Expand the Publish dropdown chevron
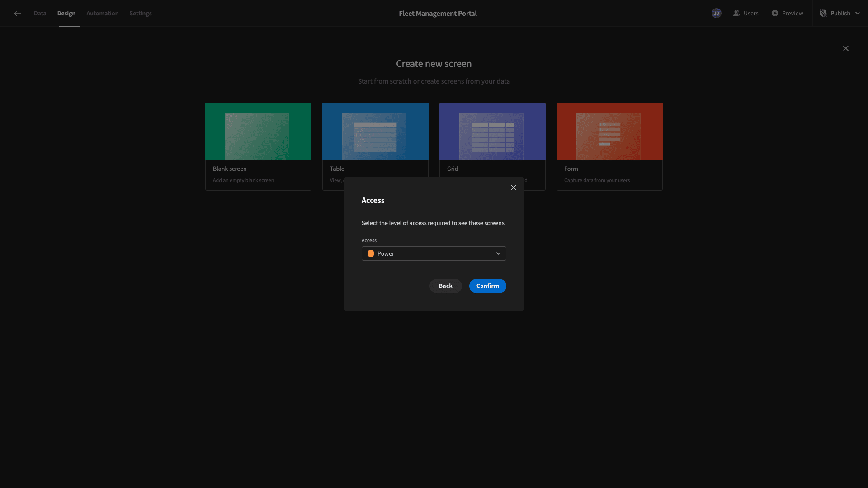 (858, 14)
